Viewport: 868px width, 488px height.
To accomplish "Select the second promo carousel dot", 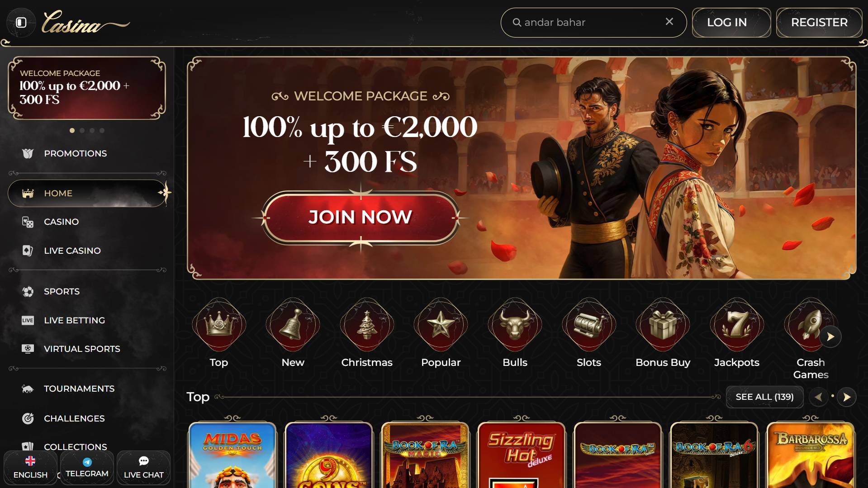I will (x=82, y=130).
